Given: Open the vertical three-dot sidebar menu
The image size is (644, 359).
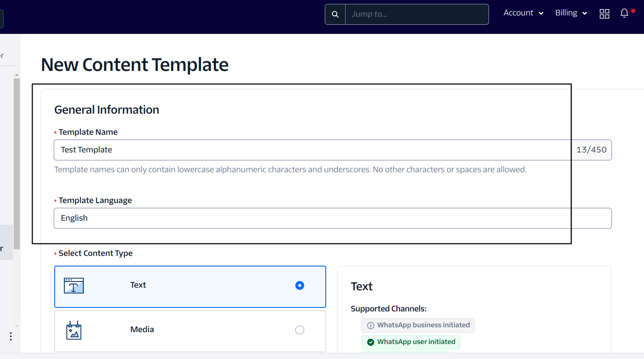Looking at the screenshot, I should pyautogui.click(x=11, y=337).
